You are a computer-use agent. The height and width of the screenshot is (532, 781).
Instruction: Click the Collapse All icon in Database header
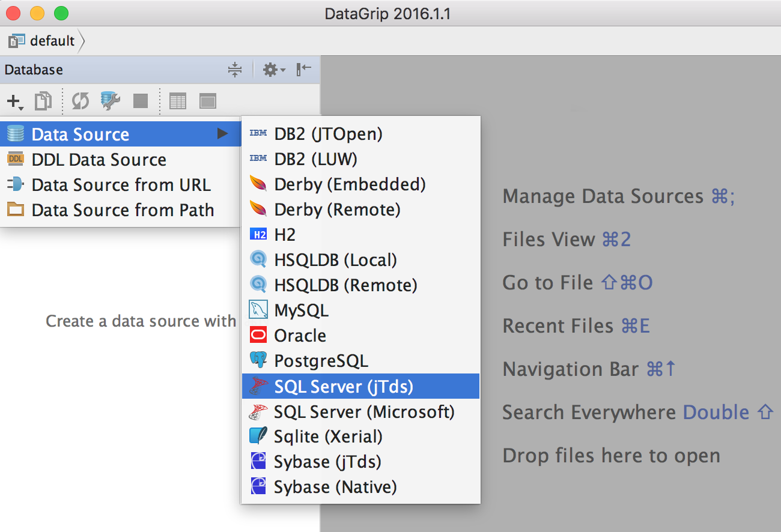tap(235, 70)
